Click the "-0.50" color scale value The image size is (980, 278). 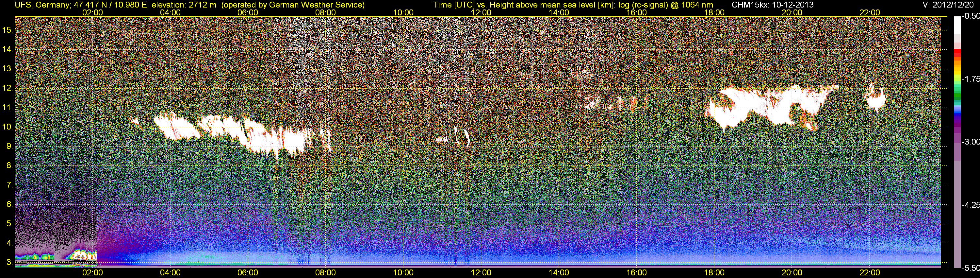(971, 16)
